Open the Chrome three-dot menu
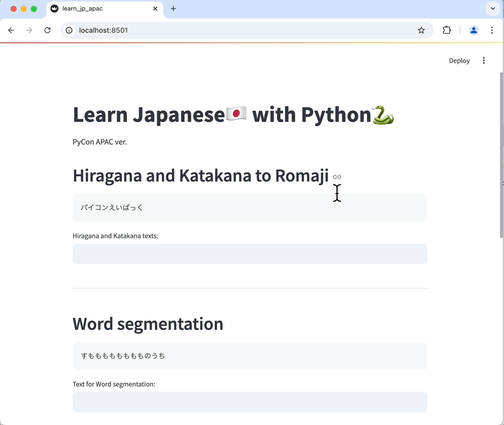This screenshot has height=425, width=504. (x=492, y=30)
